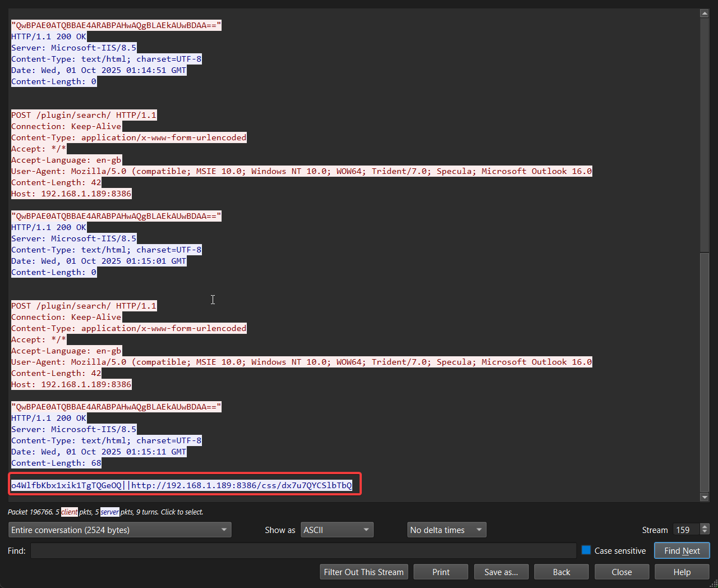Screen dimensions: 718x588
Task: Toggle the Case sensitive checkbox
Action: tap(586, 550)
